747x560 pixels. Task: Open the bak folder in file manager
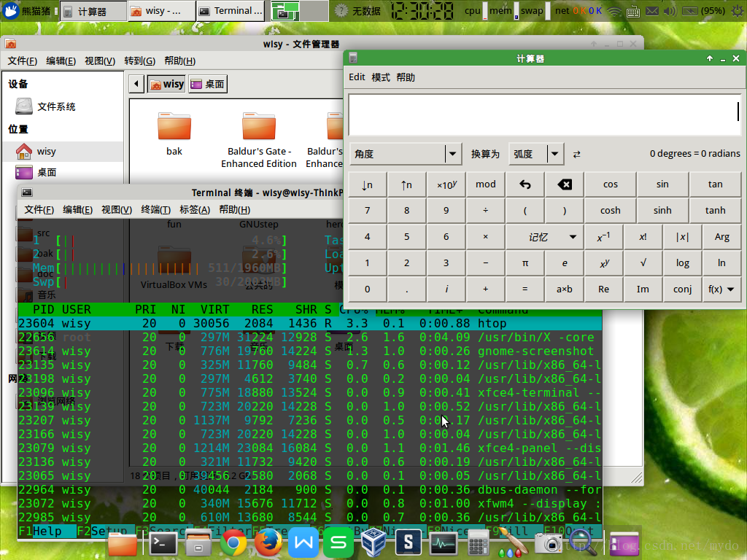coord(174,133)
